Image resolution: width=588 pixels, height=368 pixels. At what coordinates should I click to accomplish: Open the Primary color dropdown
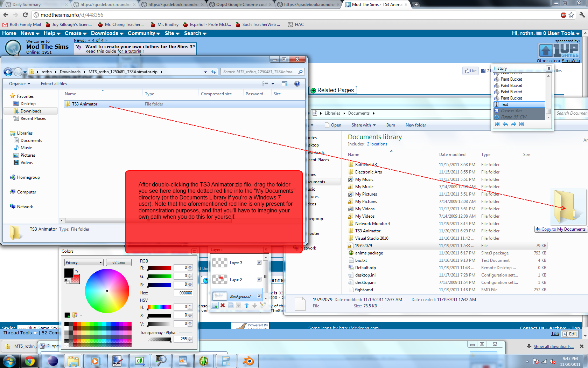click(x=84, y=263)
